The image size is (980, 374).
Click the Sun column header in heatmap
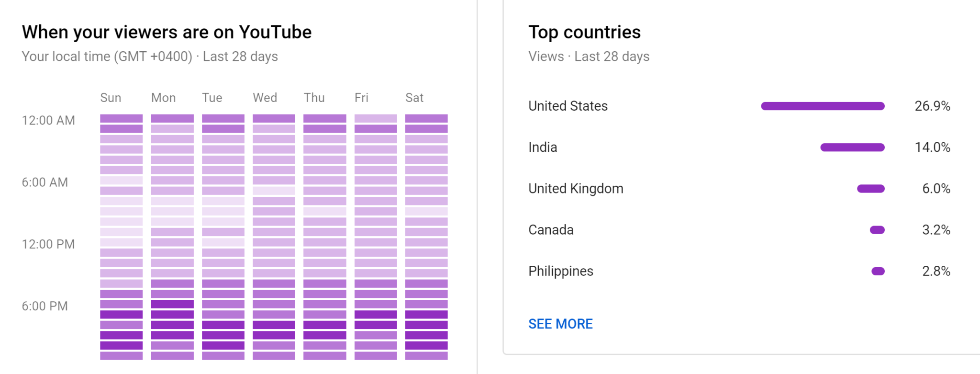click(x=111, y=98)
